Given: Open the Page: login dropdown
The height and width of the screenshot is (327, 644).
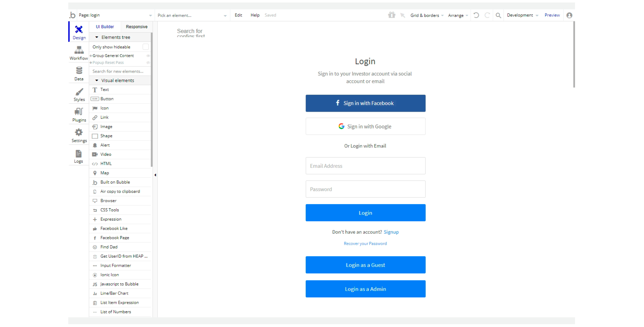Looking at the screenshot, I should pos(115,15).
